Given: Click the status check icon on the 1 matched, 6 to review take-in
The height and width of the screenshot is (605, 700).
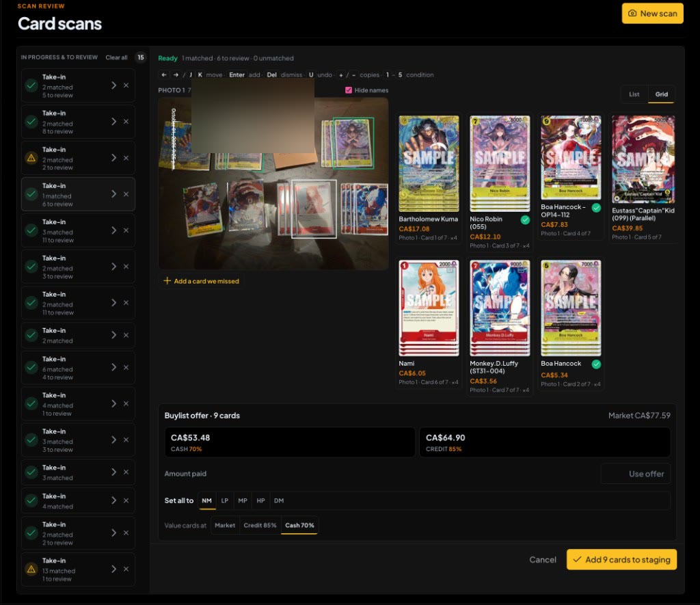Looking at the screenshot, I should [31, 194].
